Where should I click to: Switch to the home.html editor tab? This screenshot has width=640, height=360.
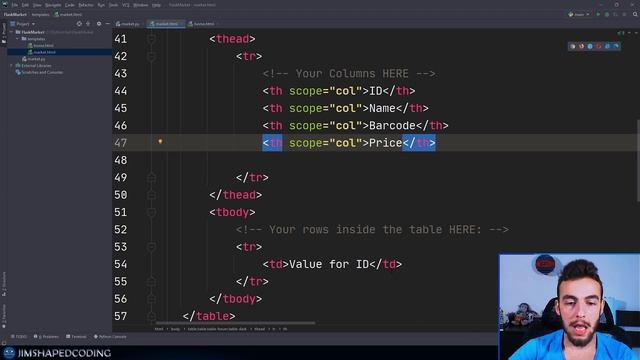(201, 24)
